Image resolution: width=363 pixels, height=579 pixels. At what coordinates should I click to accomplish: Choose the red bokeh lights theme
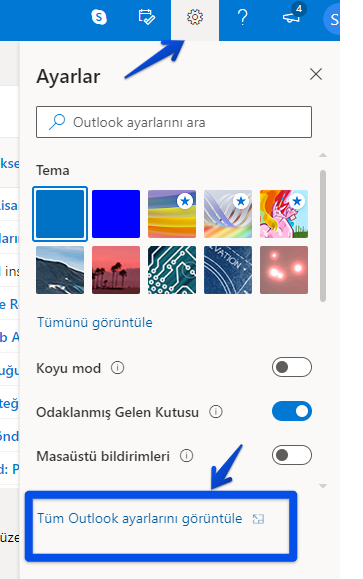click(284, 270)
